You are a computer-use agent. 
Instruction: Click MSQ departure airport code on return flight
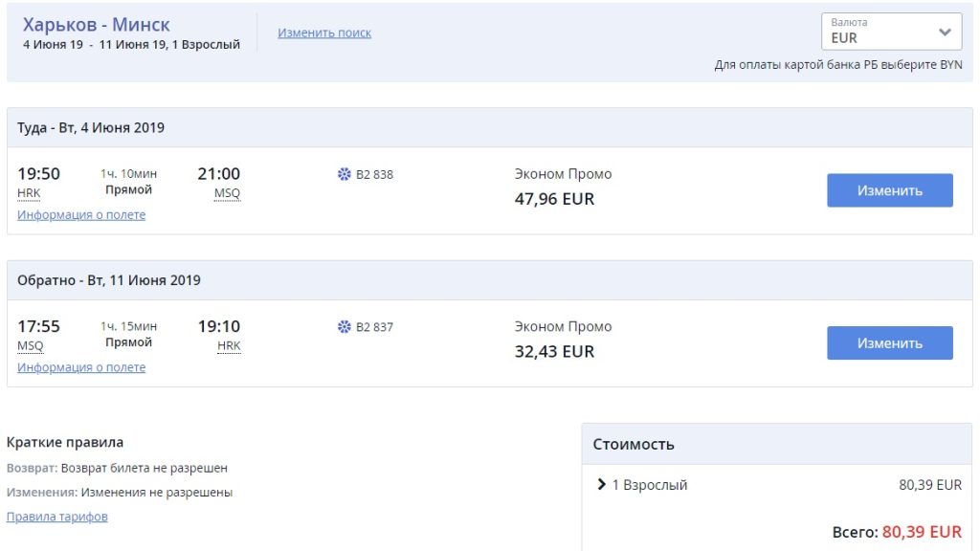coord(30,346)
